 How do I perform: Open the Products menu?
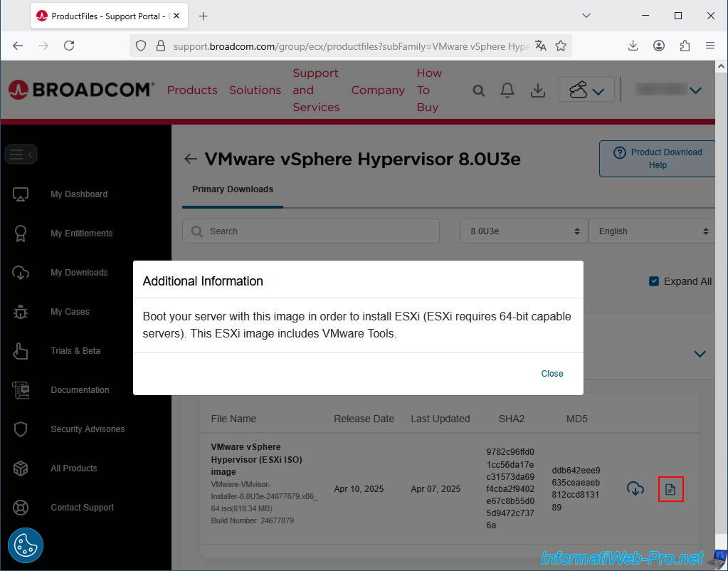192,90
